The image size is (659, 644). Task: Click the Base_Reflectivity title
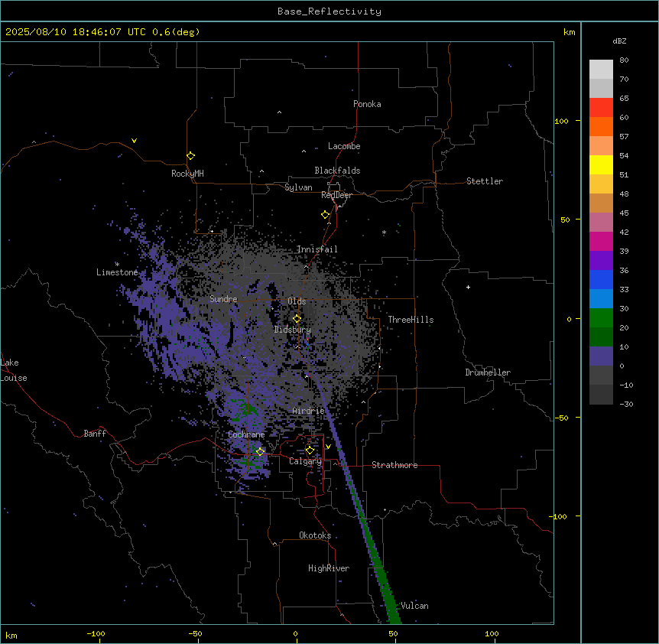(x=329, y=11)
